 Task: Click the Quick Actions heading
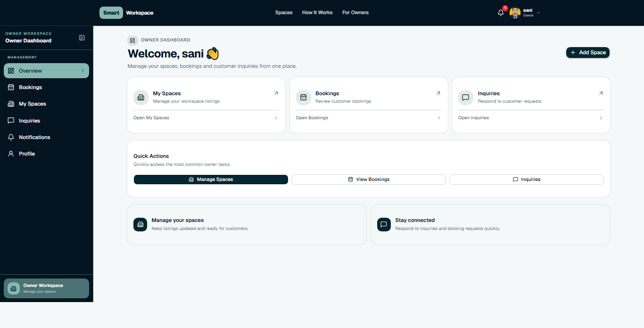[151, 156]
